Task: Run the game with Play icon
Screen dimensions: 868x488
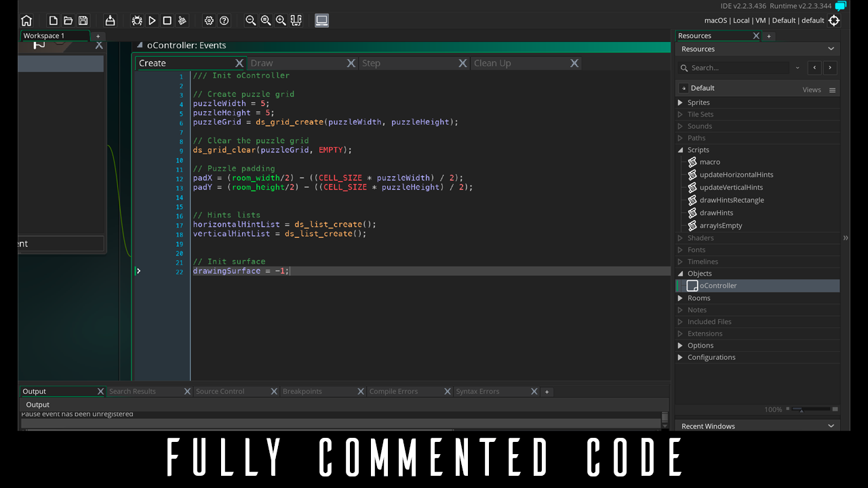Action: coord(152,21)
